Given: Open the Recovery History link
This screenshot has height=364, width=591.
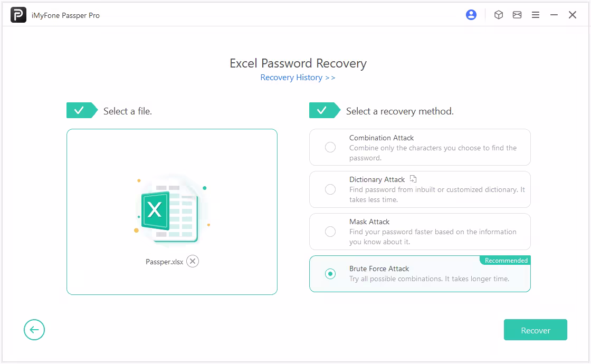Looking at the screenshot, I should (x=298, y=78).
